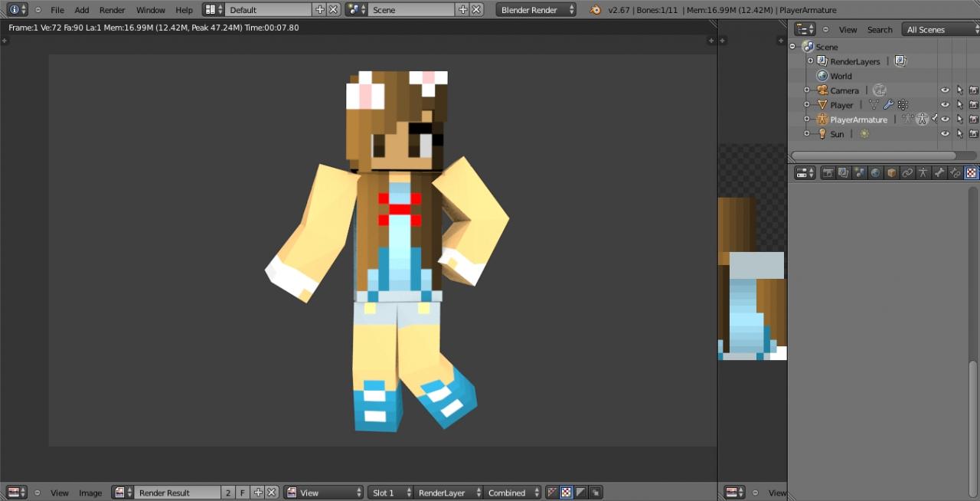Add a new screen layout with plus button
Screen dimensions: 980x501
point(319,10)
